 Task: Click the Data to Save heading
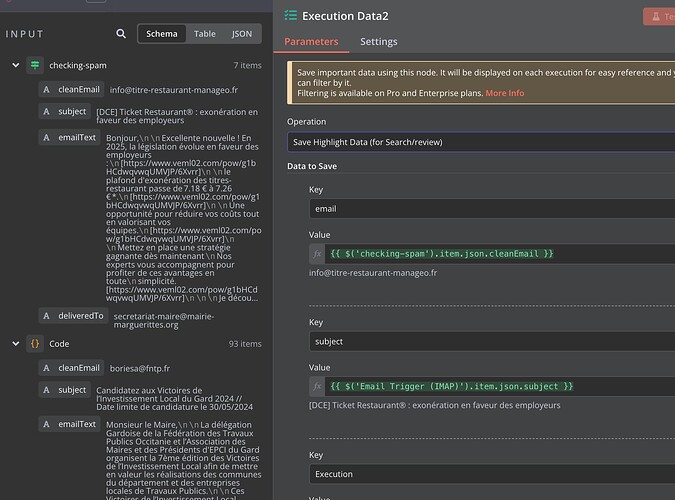312,166
